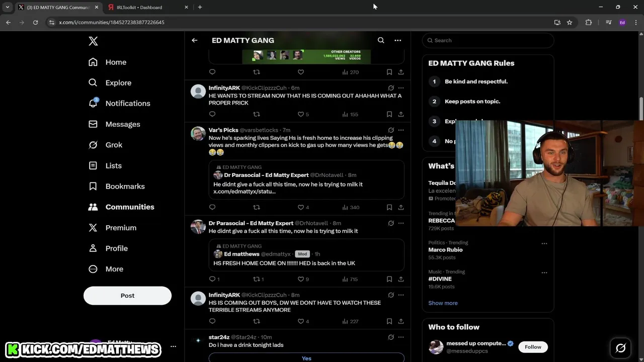Open more options for Marco Rubio trend
This screenshot has width=644, height=362.
[544, 243]
